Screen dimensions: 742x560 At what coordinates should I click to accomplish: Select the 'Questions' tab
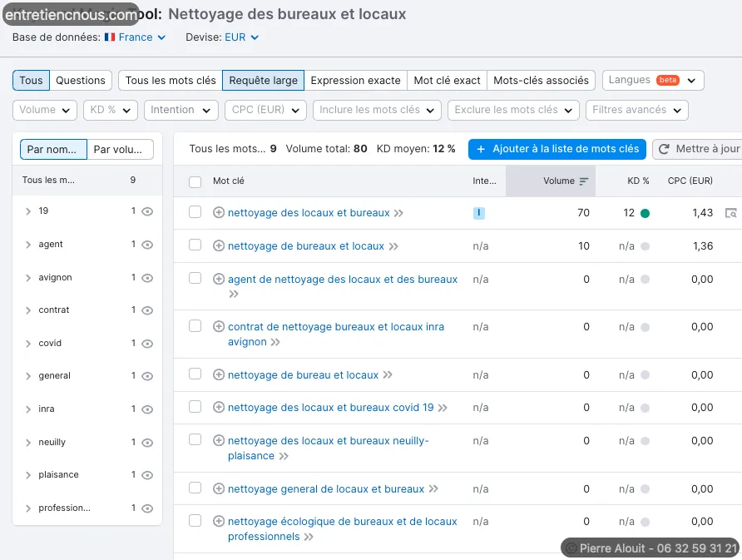point(81,81)
